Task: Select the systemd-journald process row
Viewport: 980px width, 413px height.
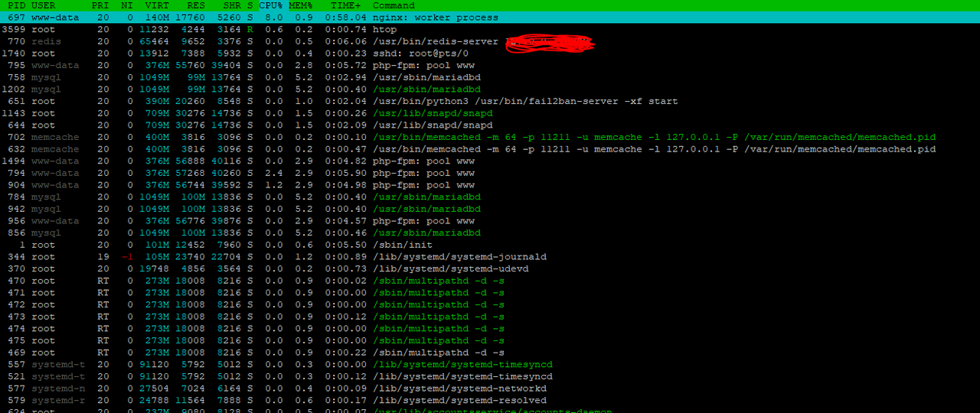Action: [x=490, y=257]
